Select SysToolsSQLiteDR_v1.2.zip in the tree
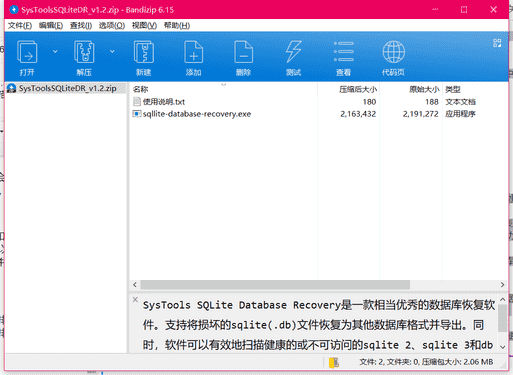This screenshot has height=375, width=513. coord(67,88)
